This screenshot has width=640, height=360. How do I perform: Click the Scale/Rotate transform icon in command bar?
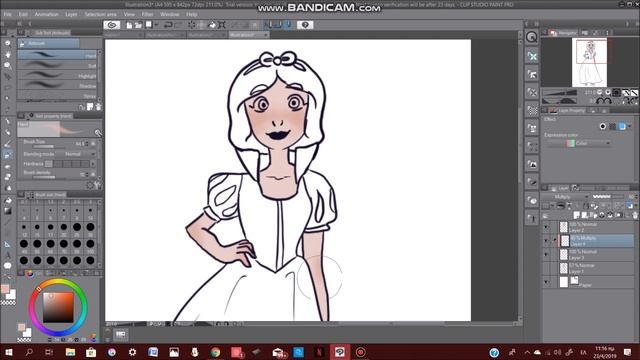point(222,25)
